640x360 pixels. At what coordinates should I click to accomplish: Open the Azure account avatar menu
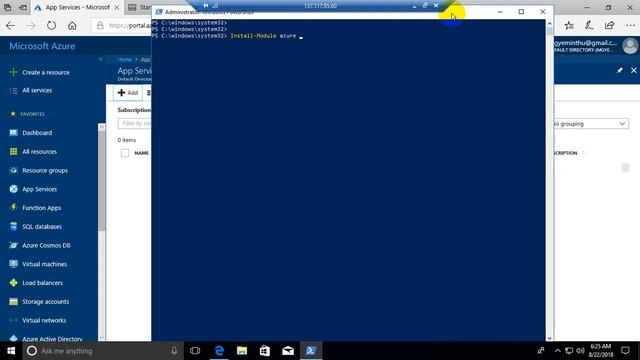630,46
